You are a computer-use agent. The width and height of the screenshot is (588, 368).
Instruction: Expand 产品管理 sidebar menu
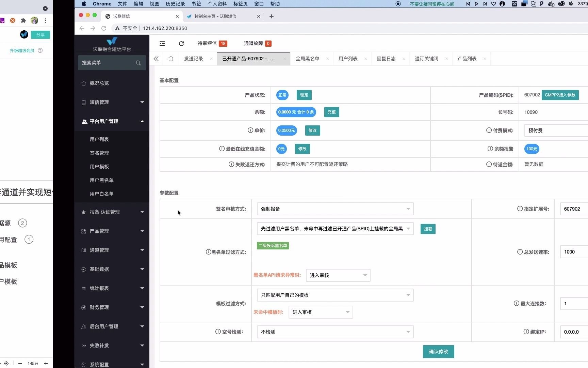click(112, 231)
